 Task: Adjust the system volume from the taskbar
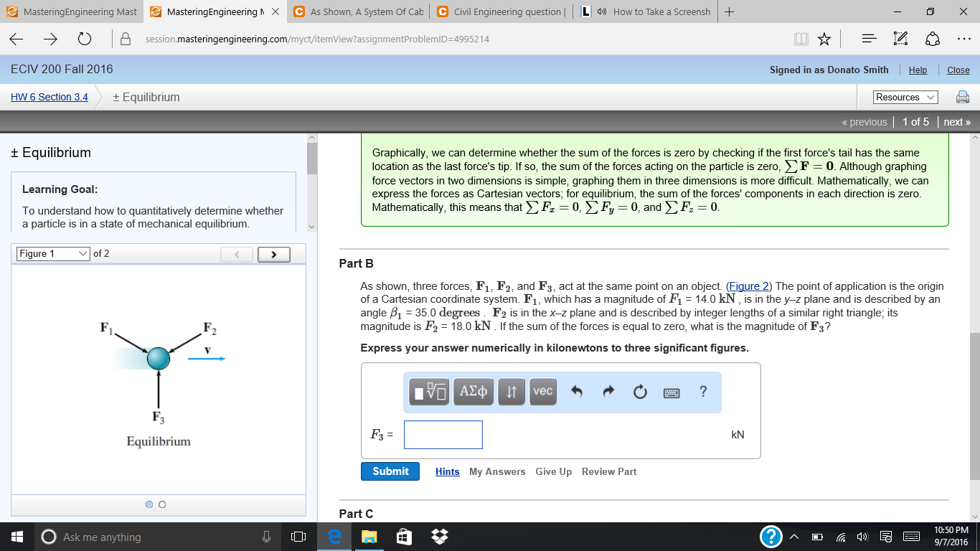[x=862, y=536]
